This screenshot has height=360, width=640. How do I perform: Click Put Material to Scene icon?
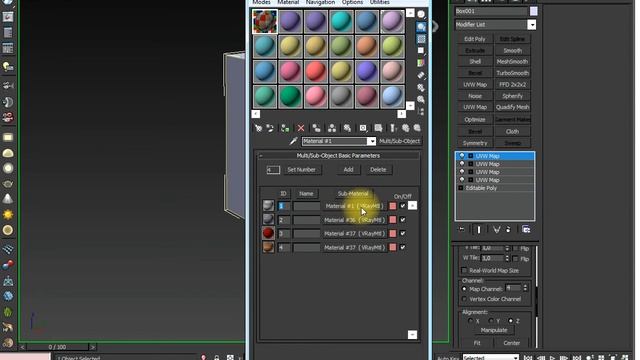click(x=270, y=128)
